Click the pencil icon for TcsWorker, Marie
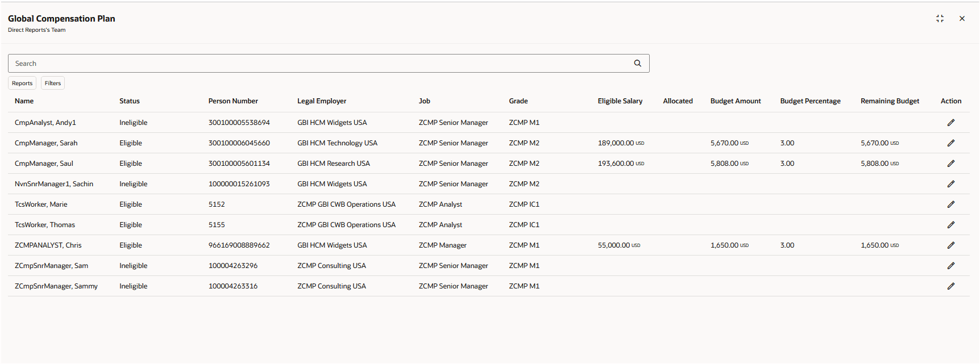The height and width of the screenshot is (364, 980). click(950, 204)
